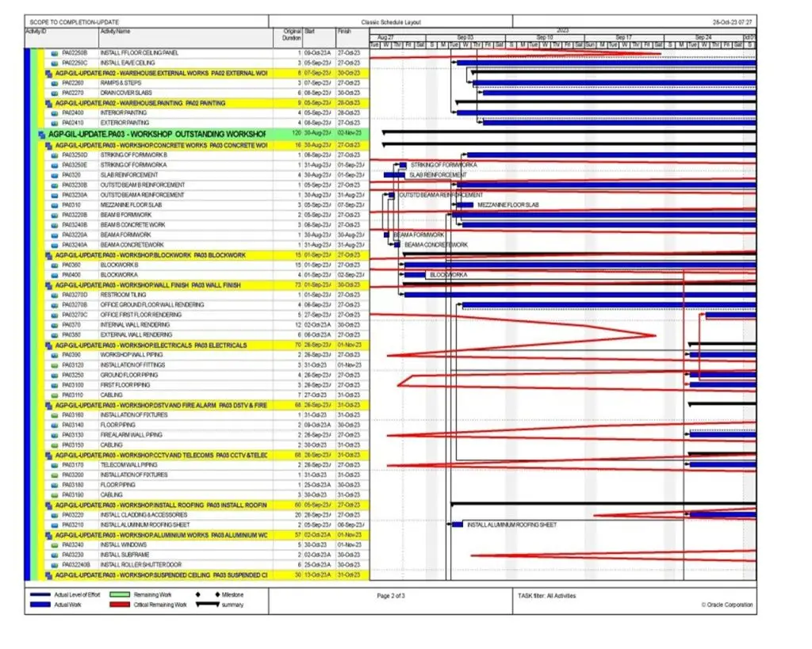This screenshot has width=812, height=649.
Task: Click the WBS icon on Workshop Blockwork band
Action: [x=49, y=255]
